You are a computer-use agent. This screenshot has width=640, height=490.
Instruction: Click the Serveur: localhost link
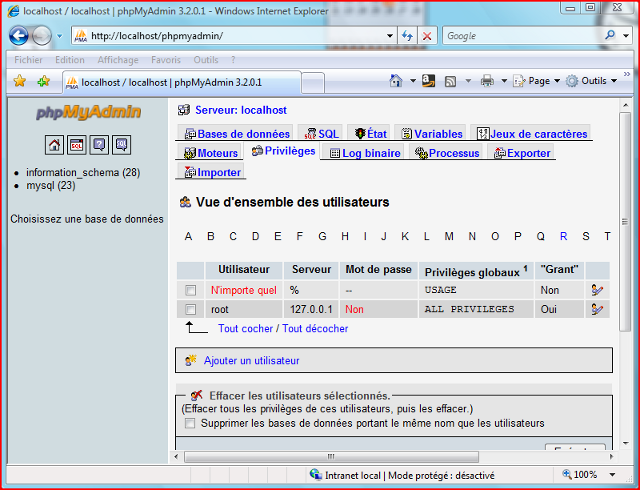241,110
